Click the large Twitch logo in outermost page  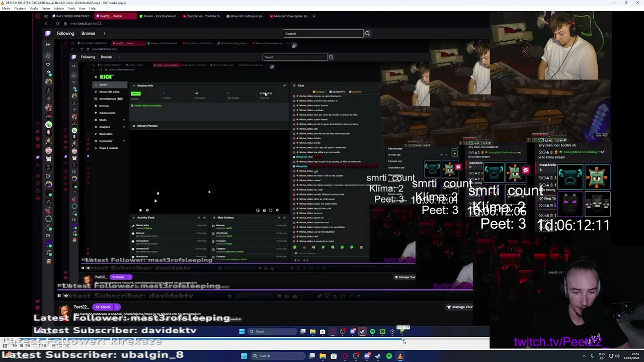48,34
